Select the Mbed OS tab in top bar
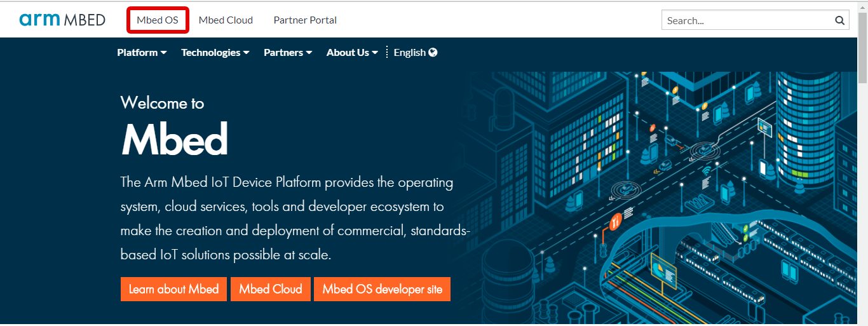The width and height of the screenshot is (868, 326). point(158,20)
